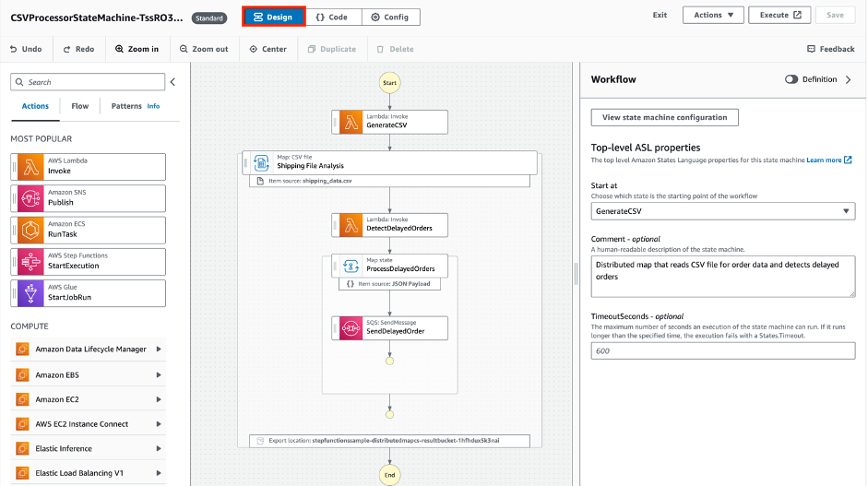Undo the last change

(26, 49)
